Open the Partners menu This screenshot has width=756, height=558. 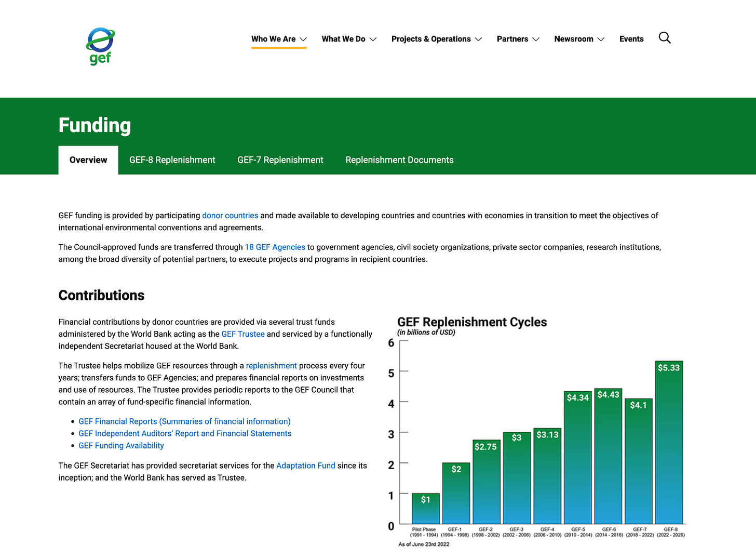(512, 39)
